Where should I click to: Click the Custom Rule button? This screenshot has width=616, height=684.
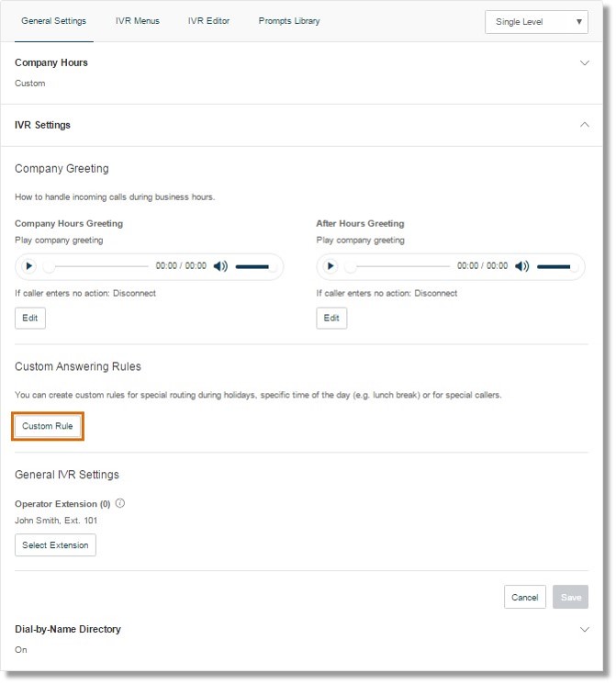point(48,426)
